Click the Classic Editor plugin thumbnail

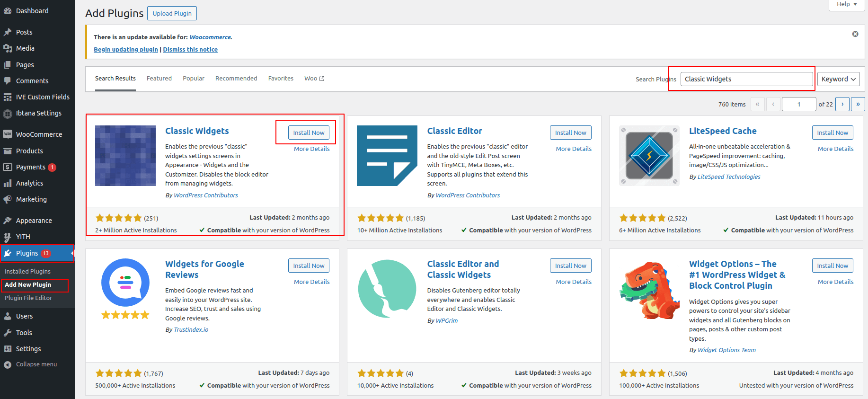(387, 156)
